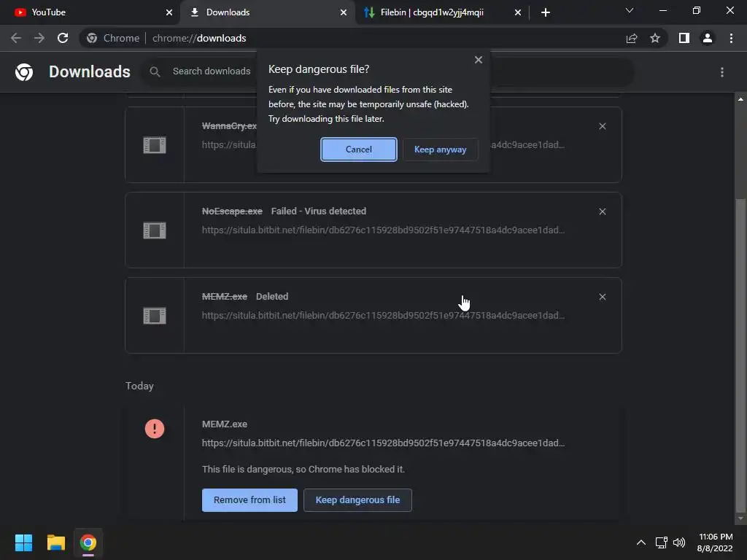This screenshot has height=560, width=747.
Task: Click the Deleted status text
Action: coord(272,296)
